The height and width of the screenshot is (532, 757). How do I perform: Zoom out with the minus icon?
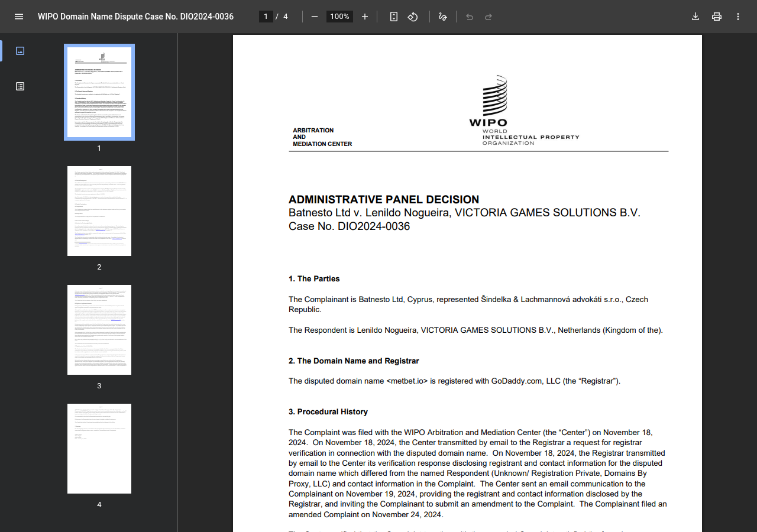315,17
